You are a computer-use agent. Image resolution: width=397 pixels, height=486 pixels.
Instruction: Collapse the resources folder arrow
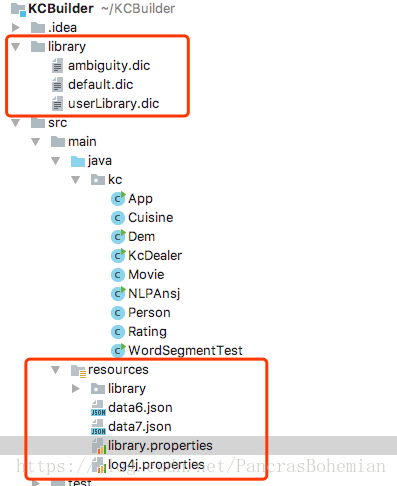pyautogui.click(x=55, y=370)
